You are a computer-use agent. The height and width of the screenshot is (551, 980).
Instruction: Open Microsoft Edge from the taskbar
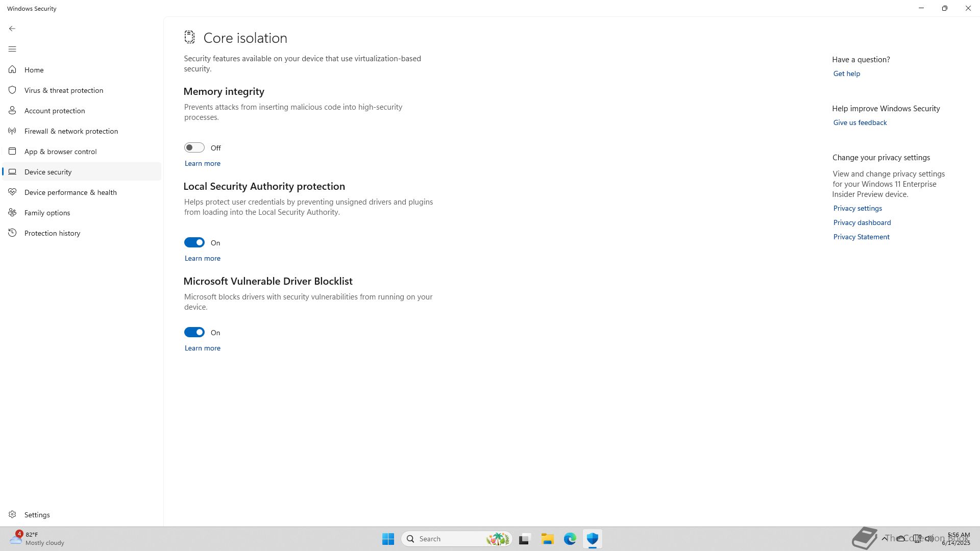pyautogui.click(x=570, y=539)
